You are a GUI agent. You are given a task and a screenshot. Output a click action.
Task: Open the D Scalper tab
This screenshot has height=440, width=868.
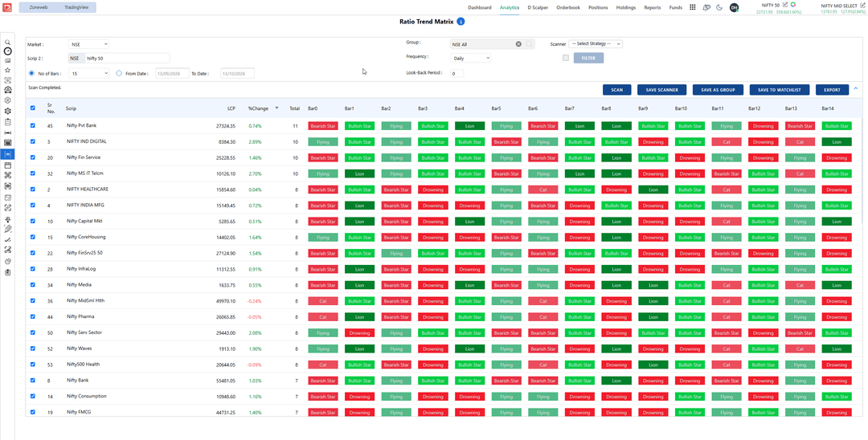[538, 8]
